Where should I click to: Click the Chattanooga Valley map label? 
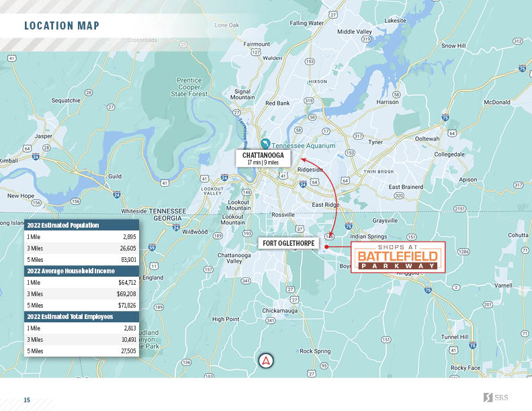click(x=234, y=258)
